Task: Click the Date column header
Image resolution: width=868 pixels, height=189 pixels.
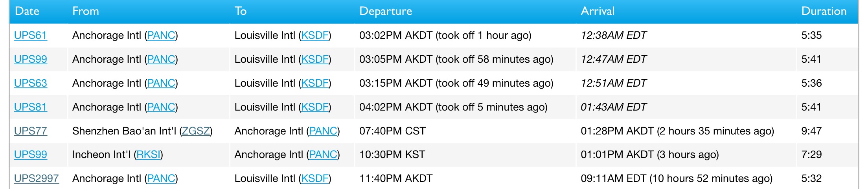Action: [27, 11]
